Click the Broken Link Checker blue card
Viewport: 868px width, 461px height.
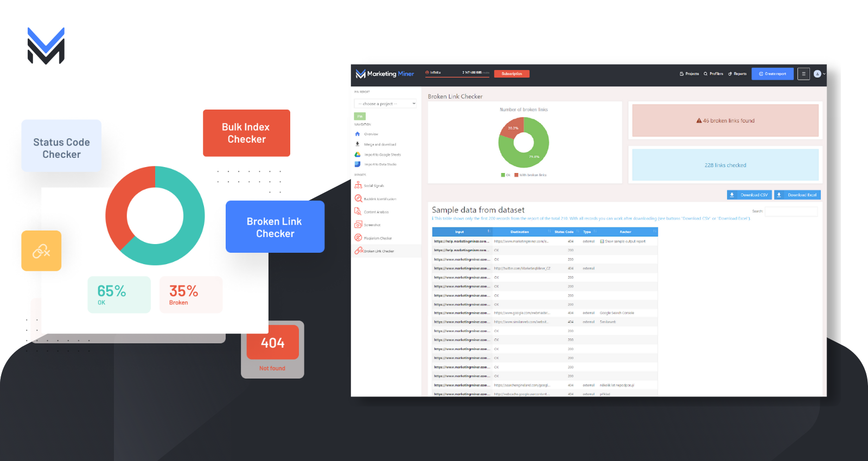[275, 227]
